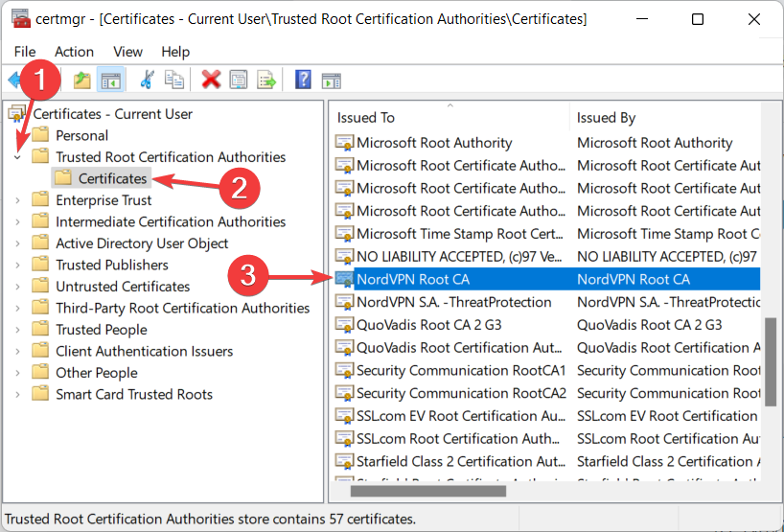Collapse Trusted Root Certification Authorities node
The width and height of the screenshot is (784, 532).
[x=18, y=157]
